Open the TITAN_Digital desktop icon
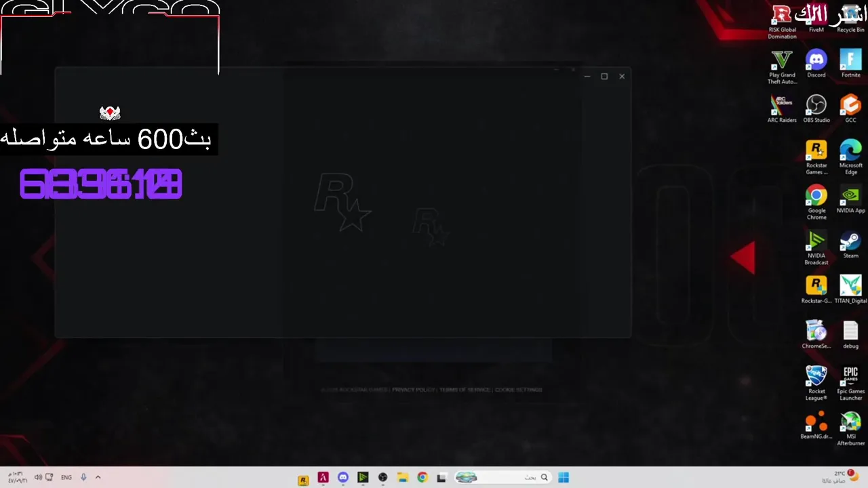 (850, 290)
